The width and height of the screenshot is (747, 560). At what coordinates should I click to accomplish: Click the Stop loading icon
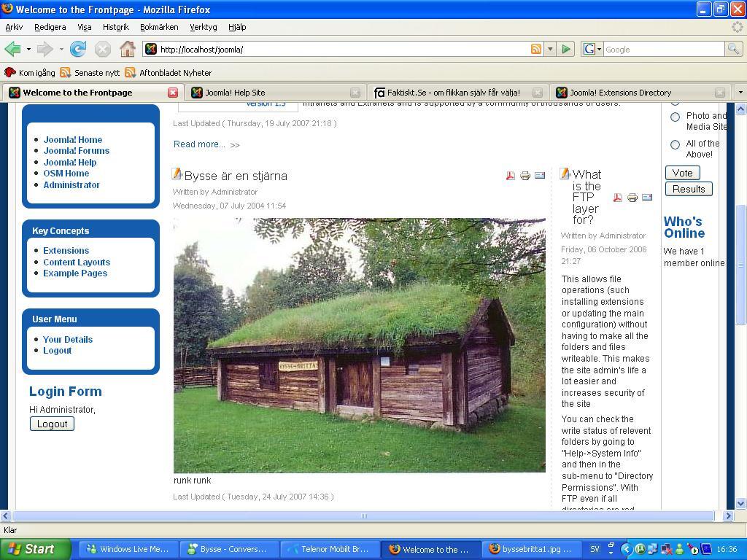tap(102, 49)
